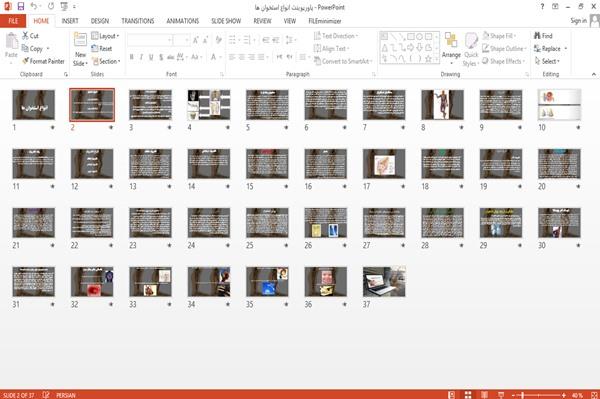Viewport: 600px width, 399px height.
Task: Toggle Text Shadow formatting
Action: click(x=161, y=57)
